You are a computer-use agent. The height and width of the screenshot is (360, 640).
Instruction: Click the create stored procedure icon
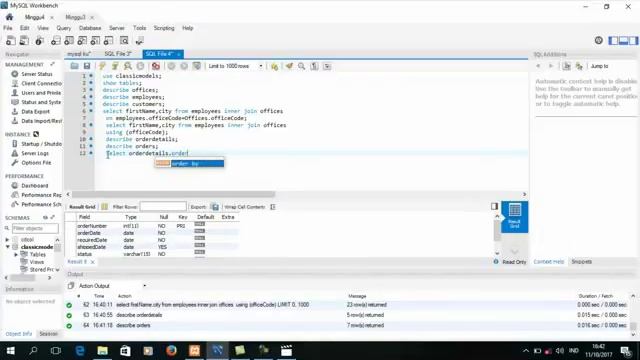[x=95, y=40]
